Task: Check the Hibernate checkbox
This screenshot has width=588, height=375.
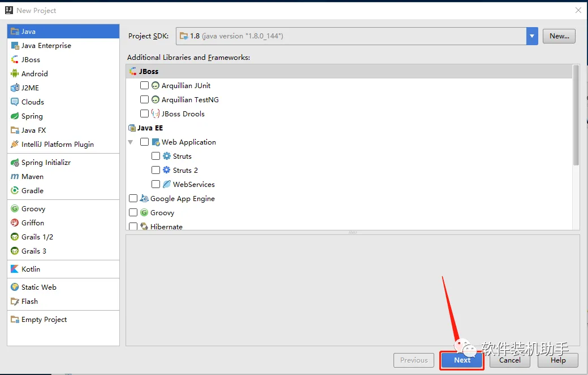Action: point(133,226)
